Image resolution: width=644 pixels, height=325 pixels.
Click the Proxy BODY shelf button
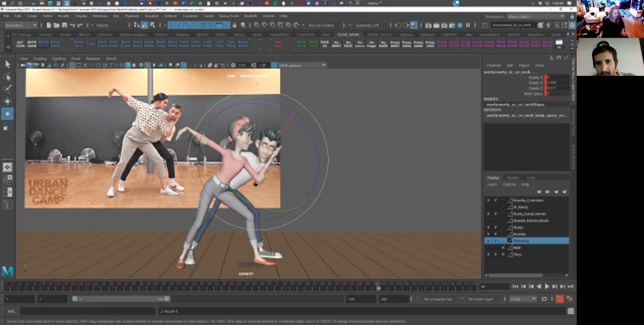(395, 44)
